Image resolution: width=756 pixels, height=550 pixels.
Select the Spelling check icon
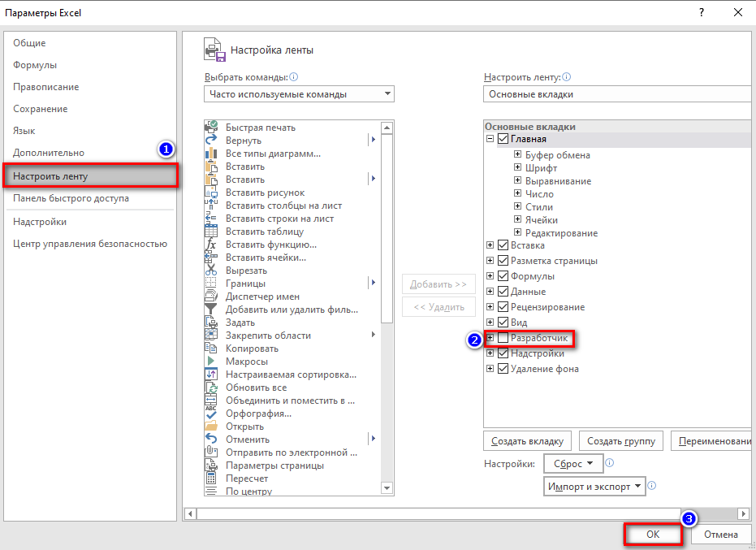coord(211,414)
